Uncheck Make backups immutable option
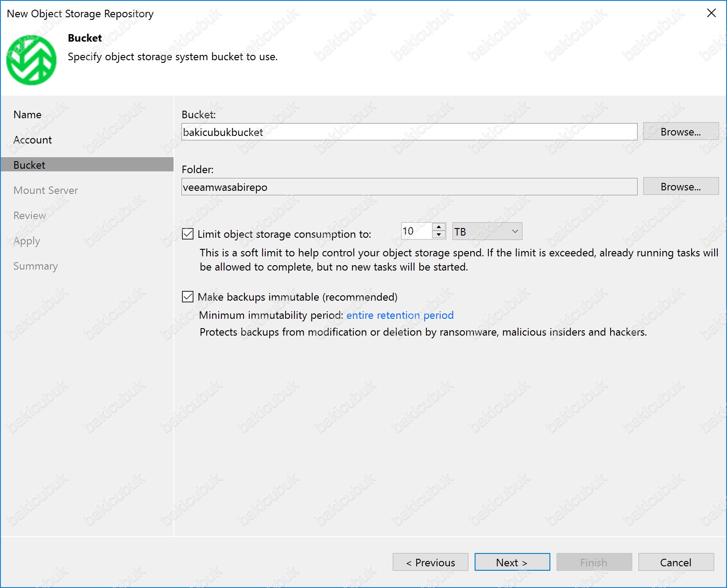The image size is (727, 588). tap(188, 297)
